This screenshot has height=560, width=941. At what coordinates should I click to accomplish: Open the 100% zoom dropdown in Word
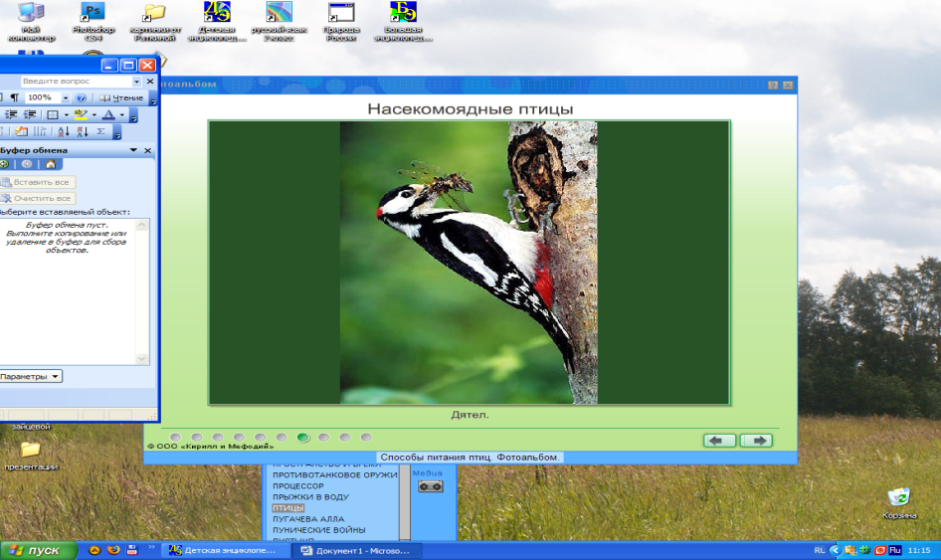66,97
